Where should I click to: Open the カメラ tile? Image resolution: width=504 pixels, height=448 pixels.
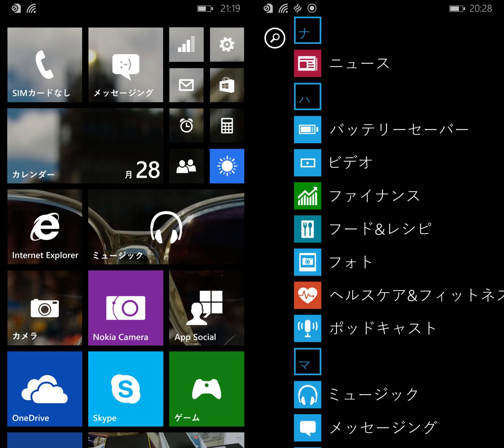click(44, 308)
